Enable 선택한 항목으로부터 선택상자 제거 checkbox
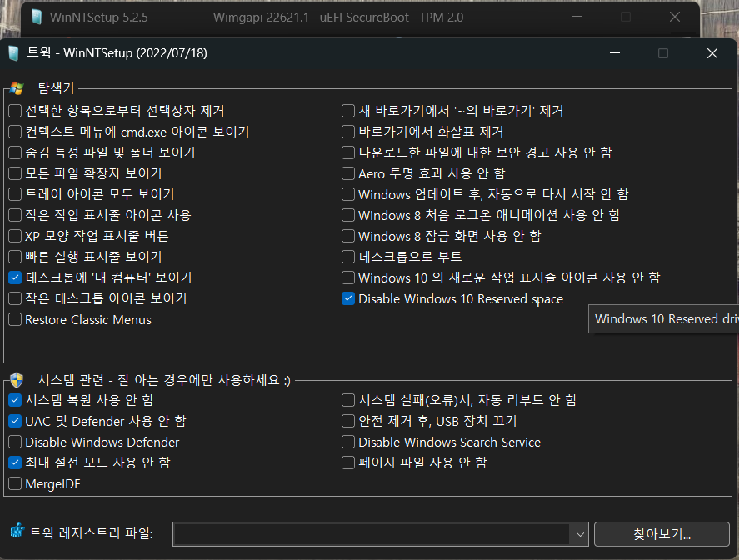739x560 pixels. pyautogui.click(x=15, y=111)
